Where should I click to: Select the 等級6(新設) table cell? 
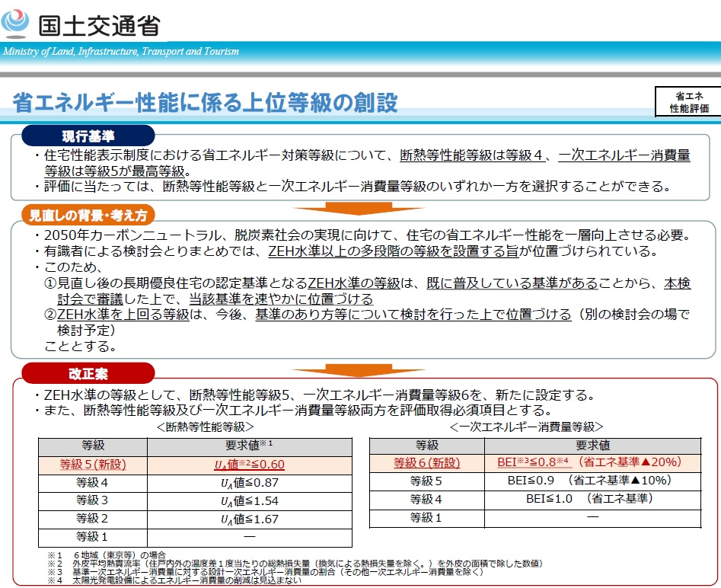click(426, 462)
